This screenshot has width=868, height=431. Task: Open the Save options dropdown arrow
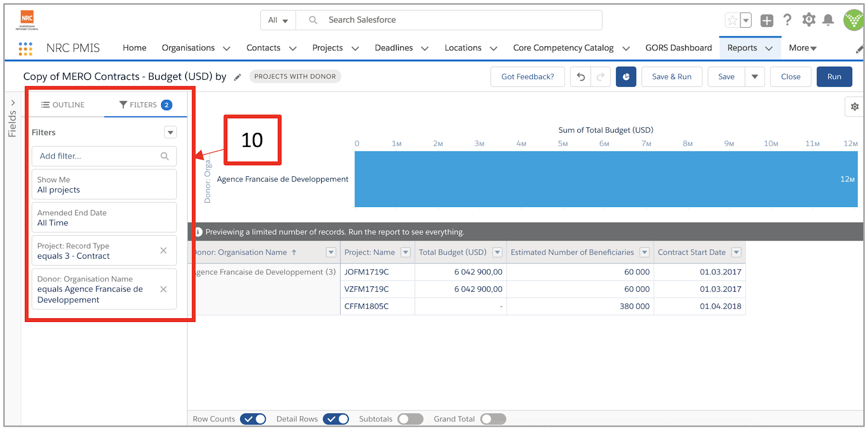click(755, 77)
